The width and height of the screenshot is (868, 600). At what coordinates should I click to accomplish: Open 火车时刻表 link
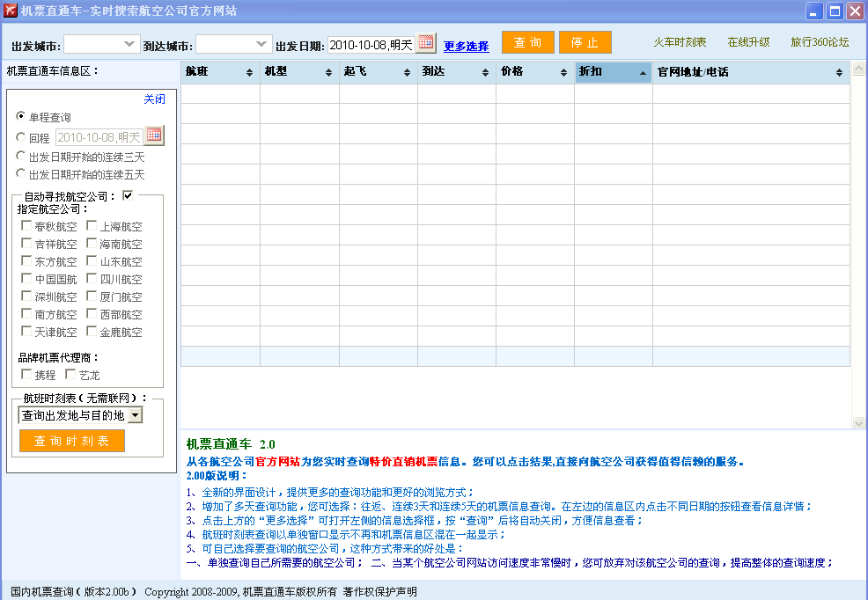tap(680, 42)
